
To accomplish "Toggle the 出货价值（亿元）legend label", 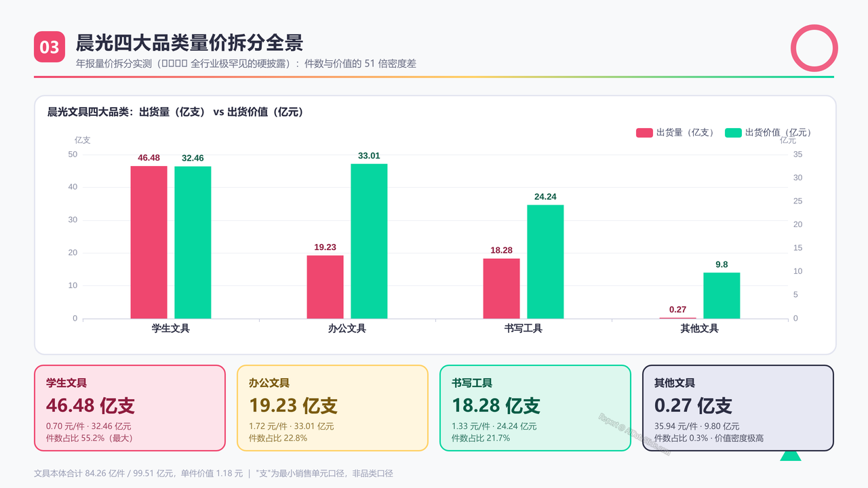I will coord(780,133).
